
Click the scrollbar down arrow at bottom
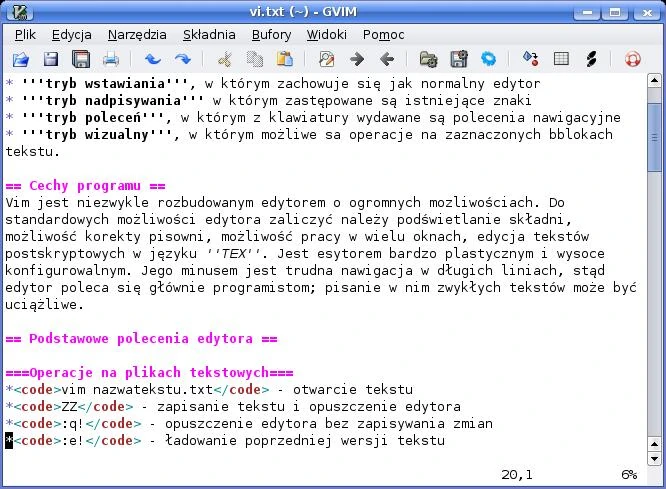click(x=654, y=458)
